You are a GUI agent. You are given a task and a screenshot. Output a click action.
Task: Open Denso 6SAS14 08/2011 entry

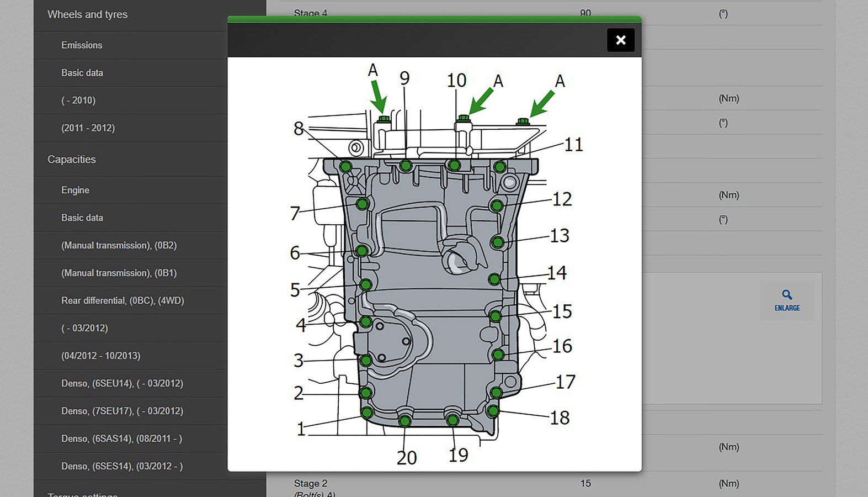tap(121, 438)
